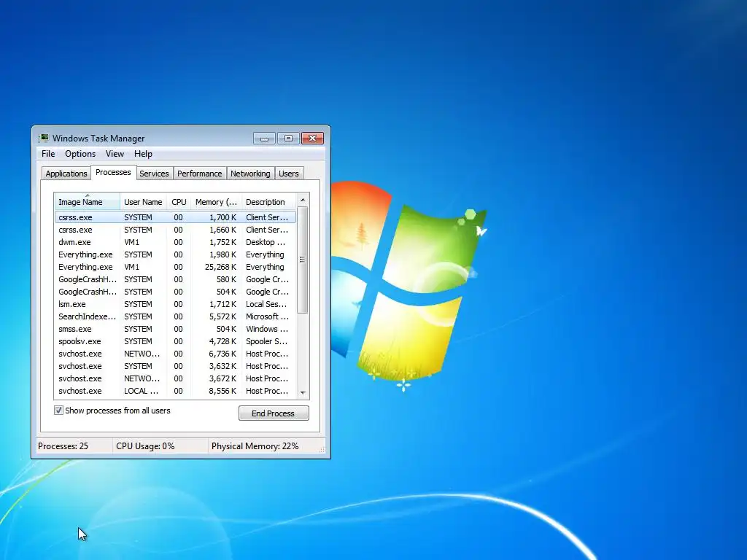The image size is (747, 560).
Task: Click the End Process button
Action: [x=274, y=413]
